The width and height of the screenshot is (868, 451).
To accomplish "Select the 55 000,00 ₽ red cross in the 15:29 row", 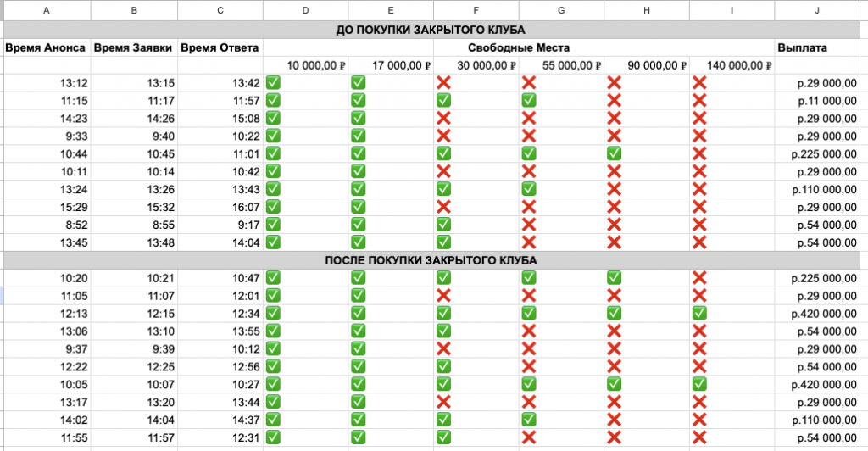I will point(529,207).
